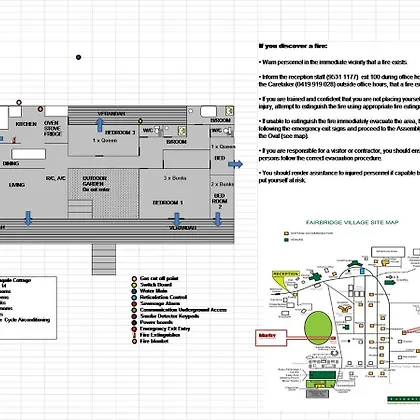Select the Fairbridge Village Site Map title
The height and width of the screenshot is (420, 420).
click(x=352, y=222)
